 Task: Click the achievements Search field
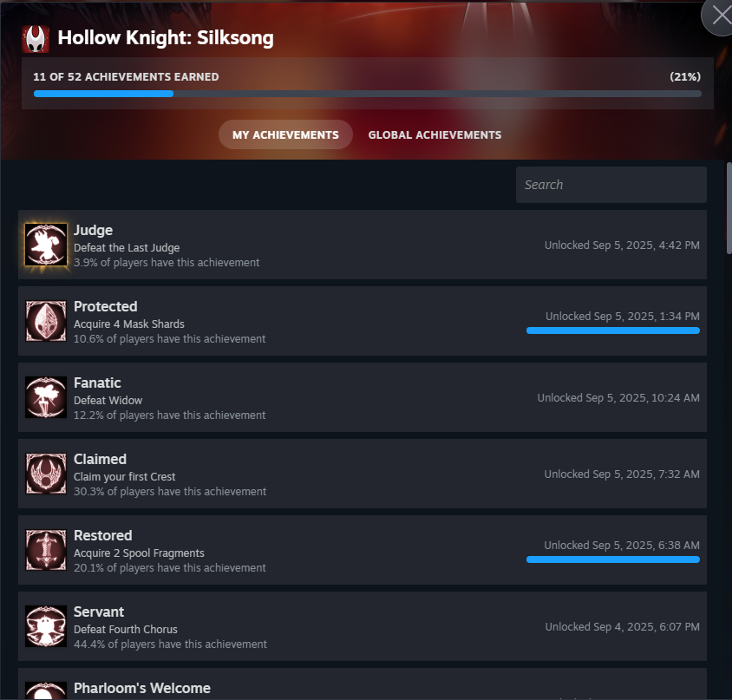[611, 185]
